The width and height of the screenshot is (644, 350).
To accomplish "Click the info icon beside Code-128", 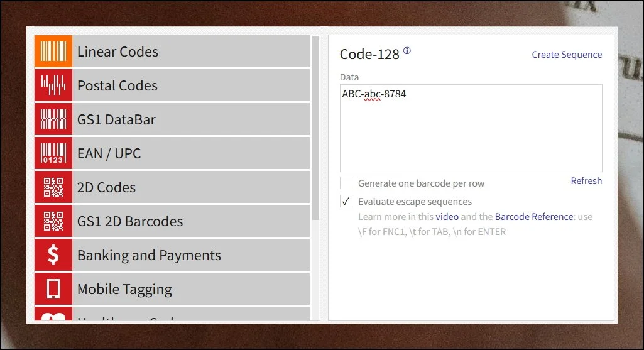I will point(407,51).
